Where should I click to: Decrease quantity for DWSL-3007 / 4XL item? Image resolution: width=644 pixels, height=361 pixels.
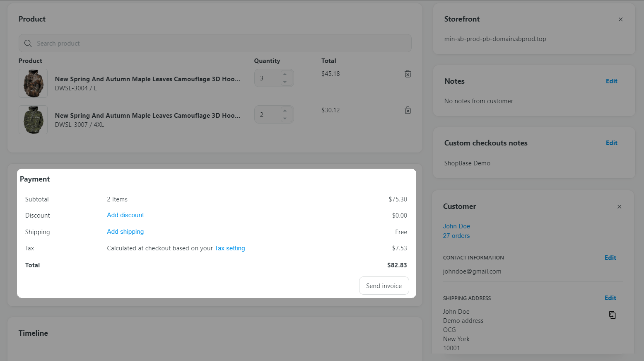(285, 119)
